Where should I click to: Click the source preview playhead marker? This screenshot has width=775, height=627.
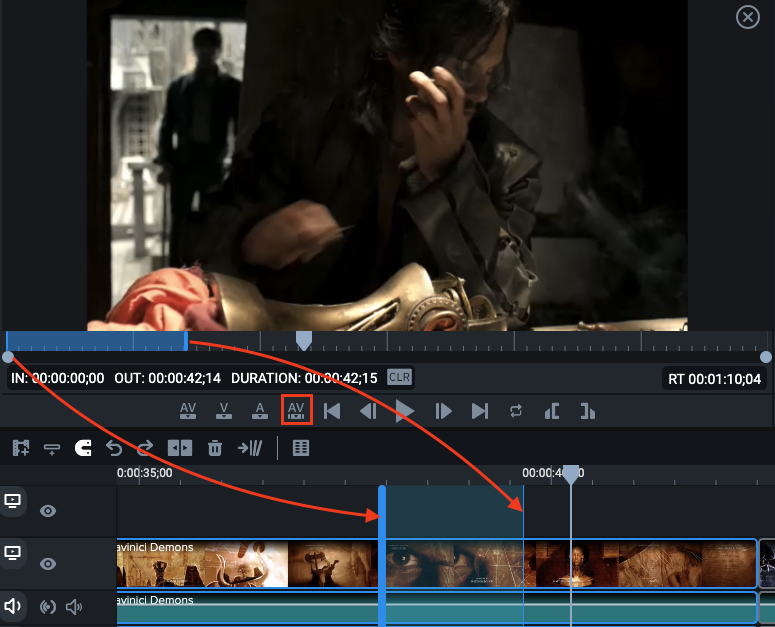(x=303, y=340)
